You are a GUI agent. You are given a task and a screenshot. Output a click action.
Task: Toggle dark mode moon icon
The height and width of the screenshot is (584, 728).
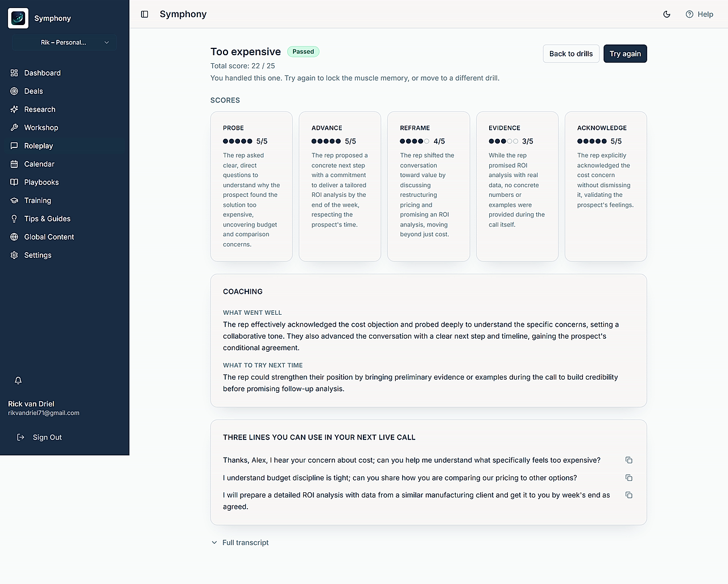point(667,14)
